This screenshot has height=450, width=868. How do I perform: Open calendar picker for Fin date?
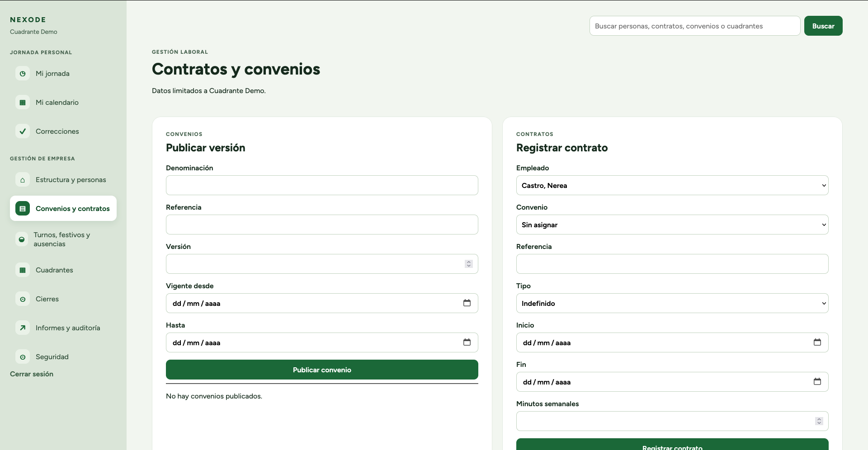coord(817,381)
